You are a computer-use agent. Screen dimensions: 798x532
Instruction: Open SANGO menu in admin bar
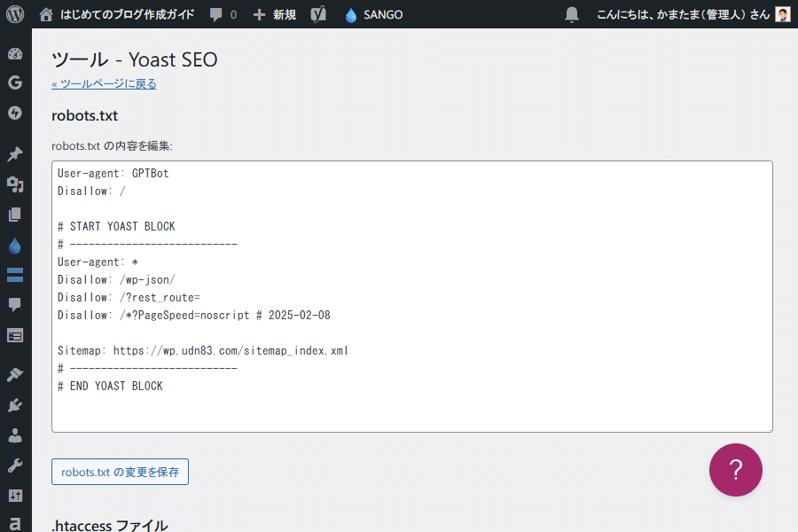tap(373, 14)
